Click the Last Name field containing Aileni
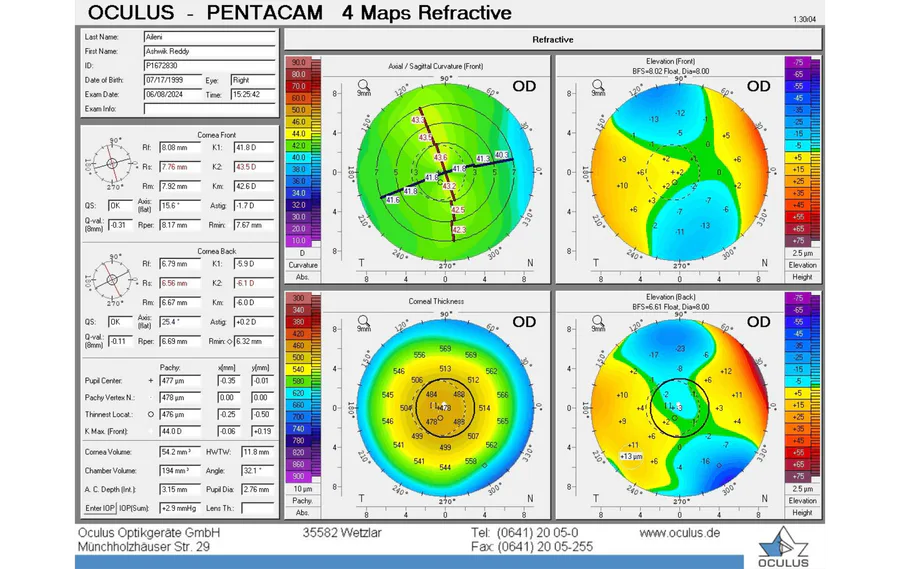 coord(210,37)
